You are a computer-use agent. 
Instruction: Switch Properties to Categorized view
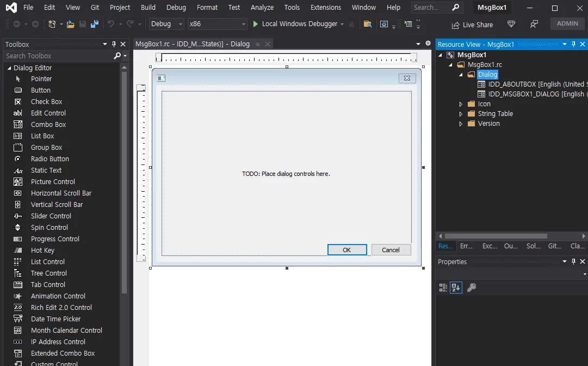coord(443,288)
